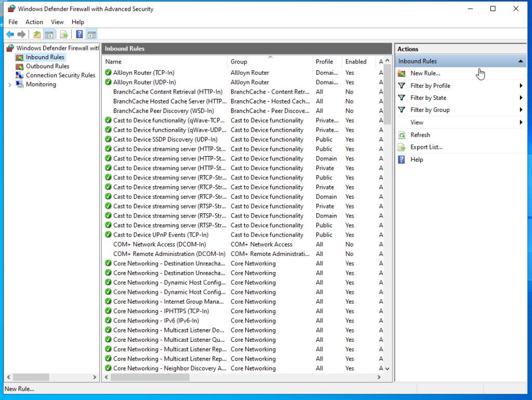Sort rules by the Name column header

point(165,61)
